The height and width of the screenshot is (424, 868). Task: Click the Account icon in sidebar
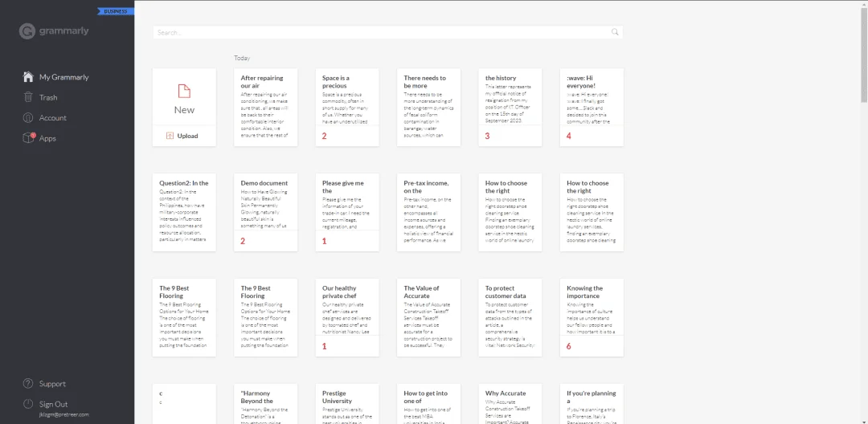28,118
